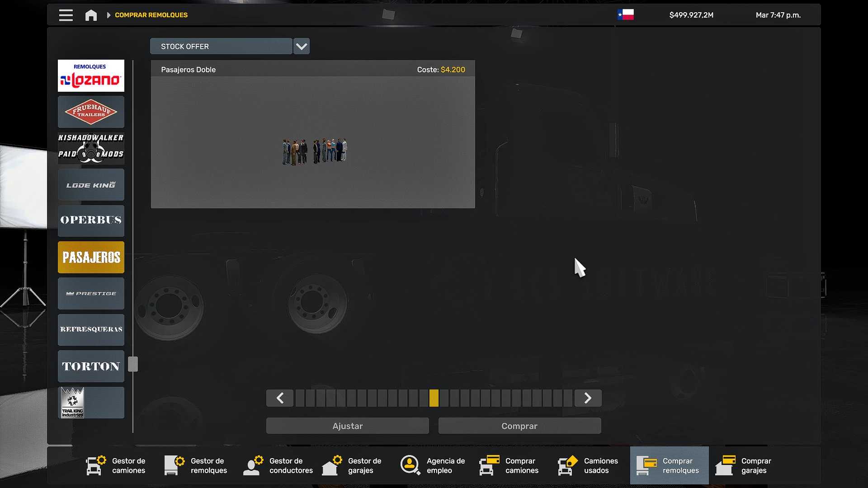Select the Kishadowalker Paid Mods brand
The height and width of the screenshot is (488, 868).
point(91,148)
